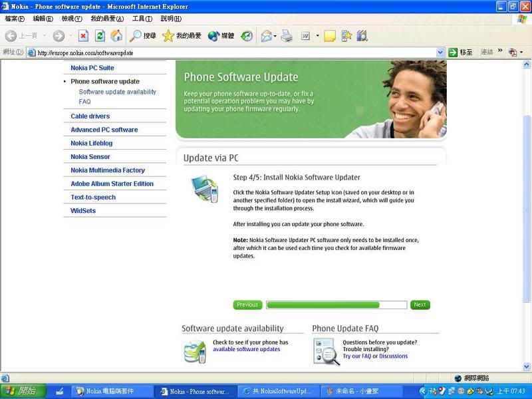Click the green step progress bar
Viewport: 532px width, 399px height.
click(336, 305)
